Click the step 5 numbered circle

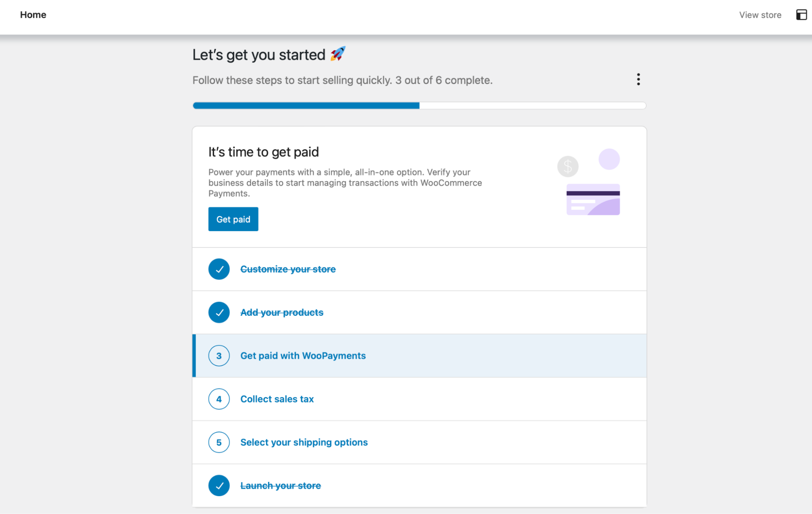coord(219,442)
